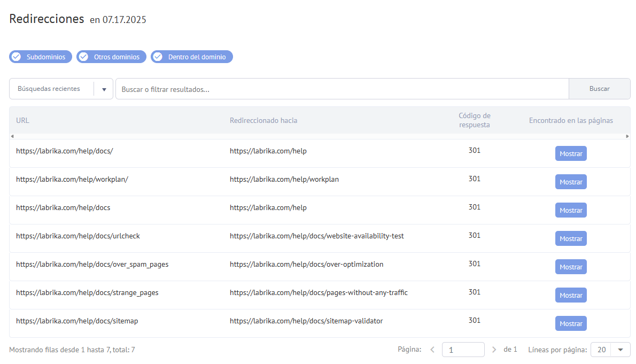Viewport: 636px width, 364px height.
Task: Toggle the Subdominios filter chip
Action: tap(41, 57)
